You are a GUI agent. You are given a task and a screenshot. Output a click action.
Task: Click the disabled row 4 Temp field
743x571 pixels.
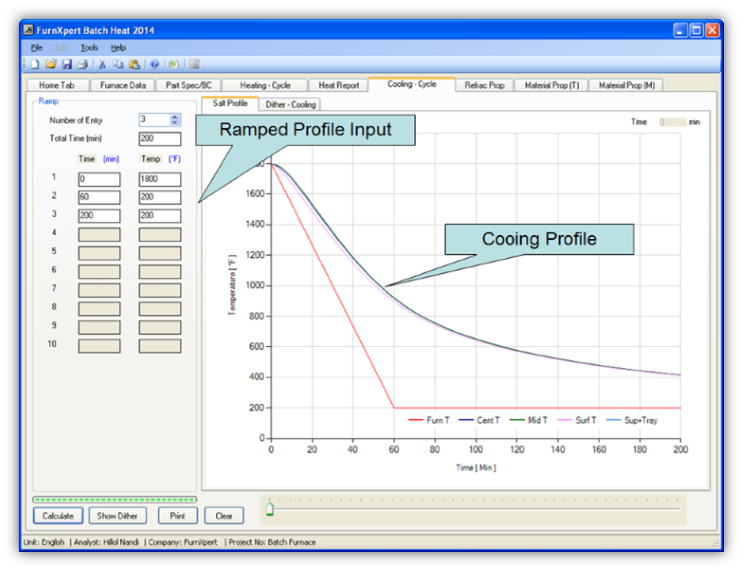click(x=160, y=235)
